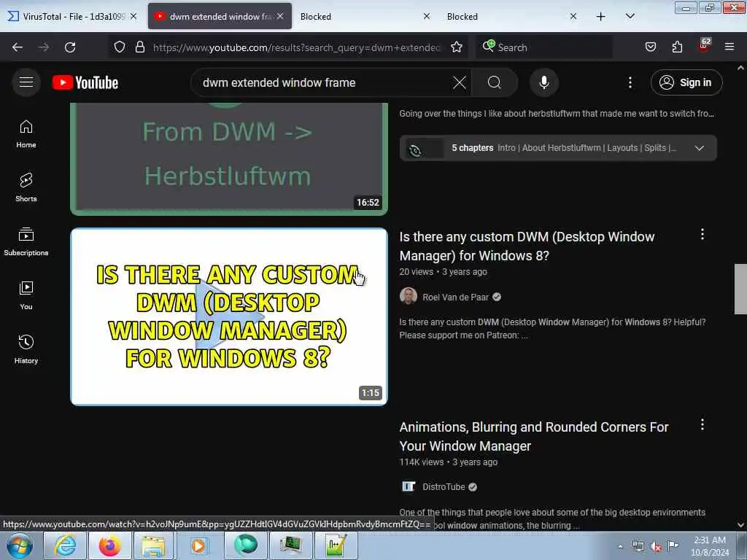Open Subscriptions in the YouTube sidebar
Image resolution: width=747 pixels, height=560 pixels.
click(26, 242)
